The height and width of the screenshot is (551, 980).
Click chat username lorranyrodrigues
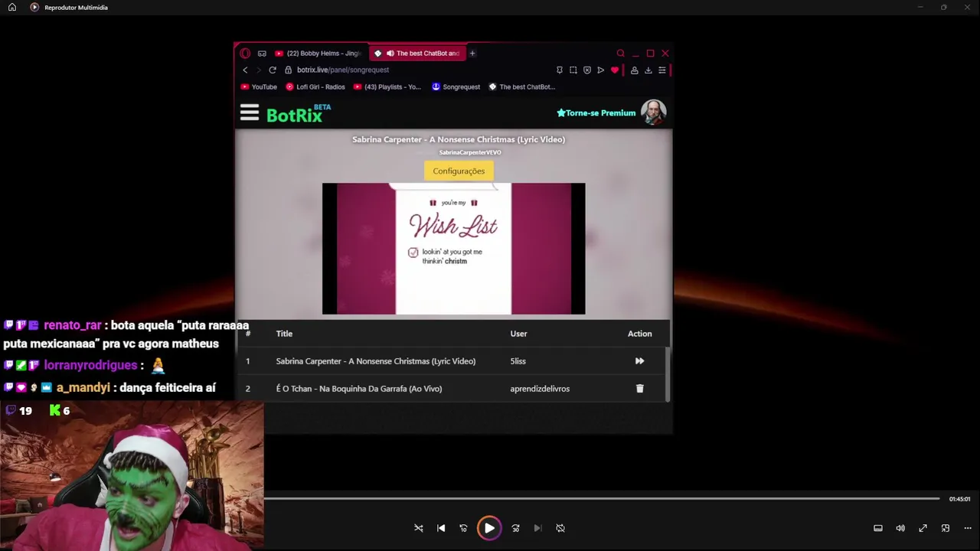[90, 366]
